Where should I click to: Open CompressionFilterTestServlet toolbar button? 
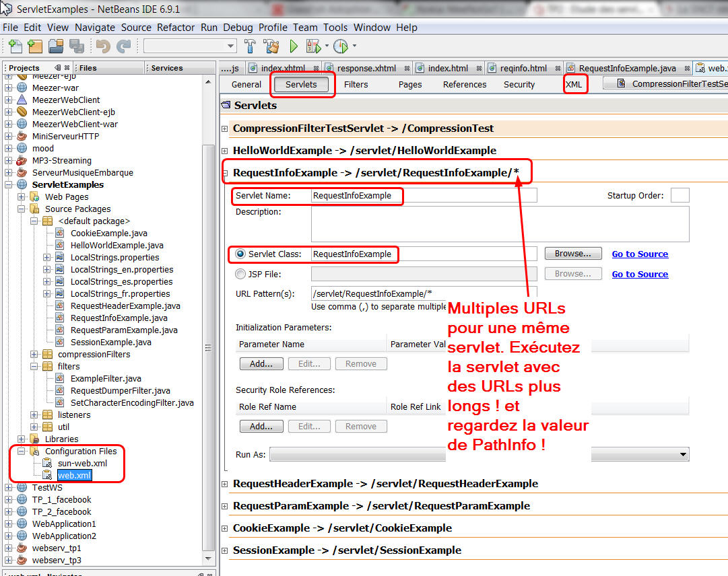coord(667,83)
